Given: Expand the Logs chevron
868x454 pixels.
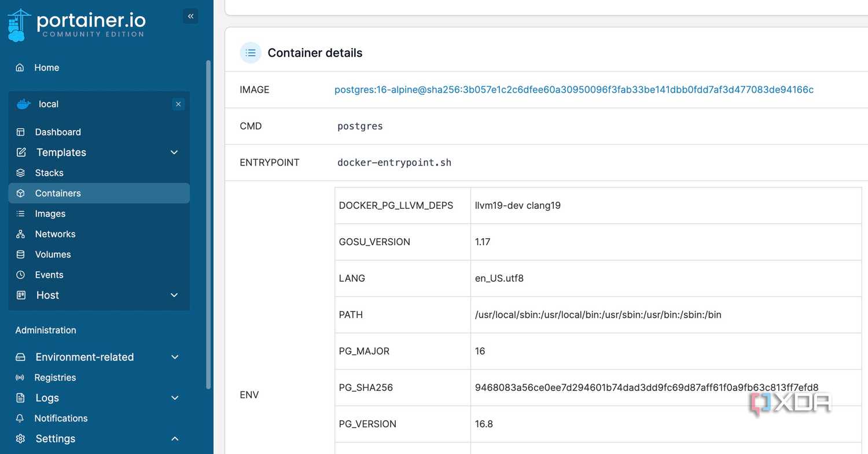Looking at the screenshot, I should coord(175,398).
